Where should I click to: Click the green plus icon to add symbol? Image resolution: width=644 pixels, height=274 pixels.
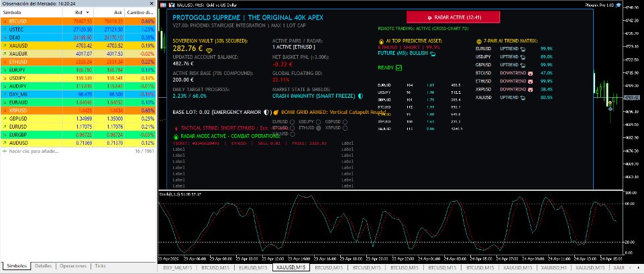pyautogui.click(x=5, y=151)
